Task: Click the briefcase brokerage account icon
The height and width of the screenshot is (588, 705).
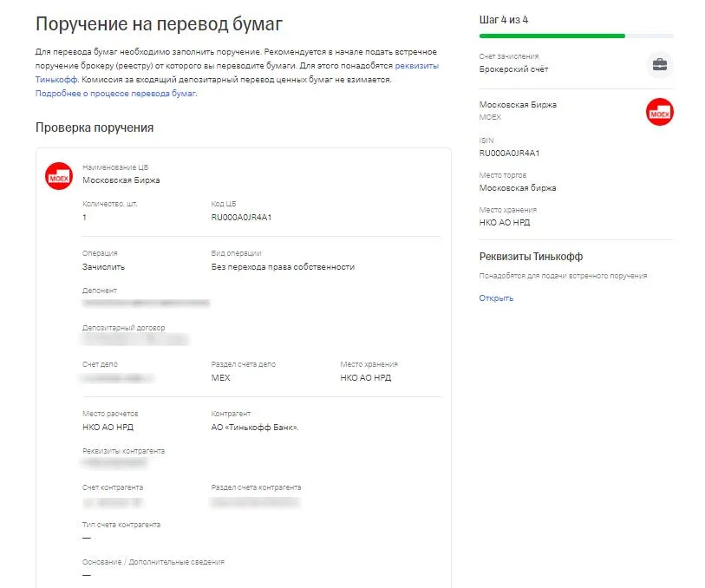Action: point(660,65)
